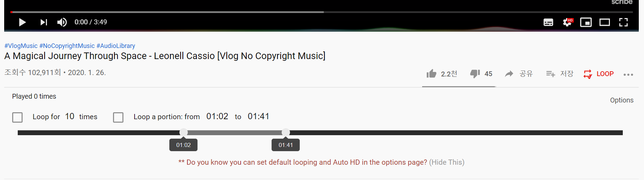Enable Loop for 10 times checkbox
The width and height of the screenshot is (644, 180).
pos(17,117)
